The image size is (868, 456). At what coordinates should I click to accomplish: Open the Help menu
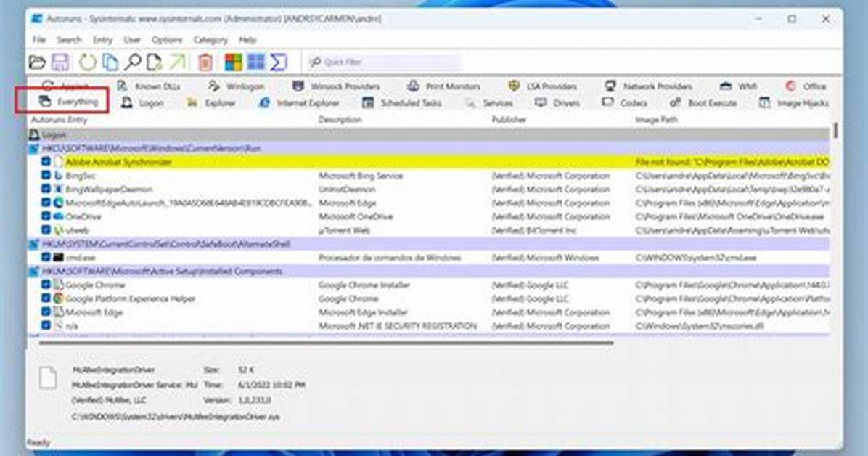coord(247,40)
